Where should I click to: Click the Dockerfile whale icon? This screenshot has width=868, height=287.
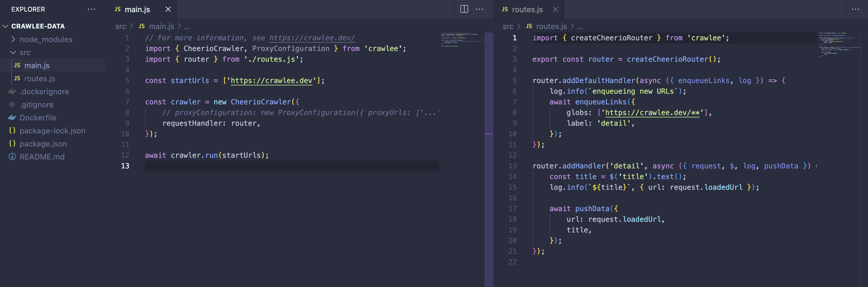click(x=12, y=117)
